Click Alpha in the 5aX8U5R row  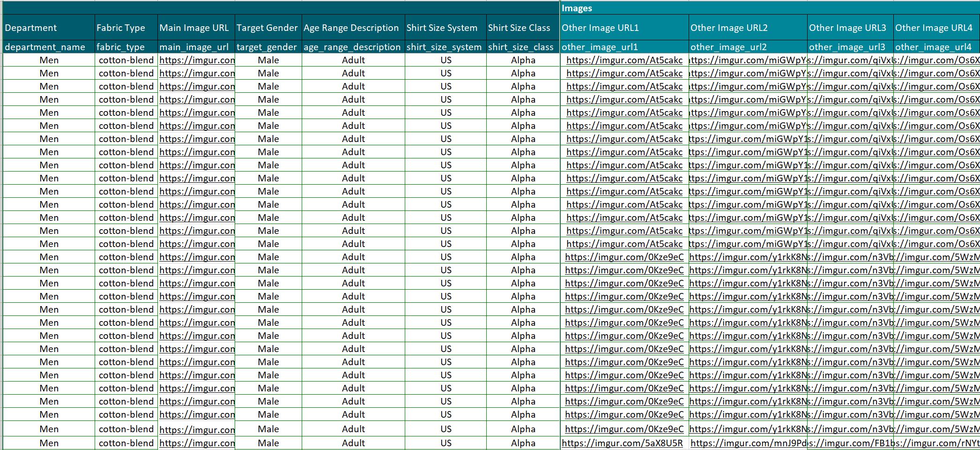pyautogui.click(x=523, y=443)
